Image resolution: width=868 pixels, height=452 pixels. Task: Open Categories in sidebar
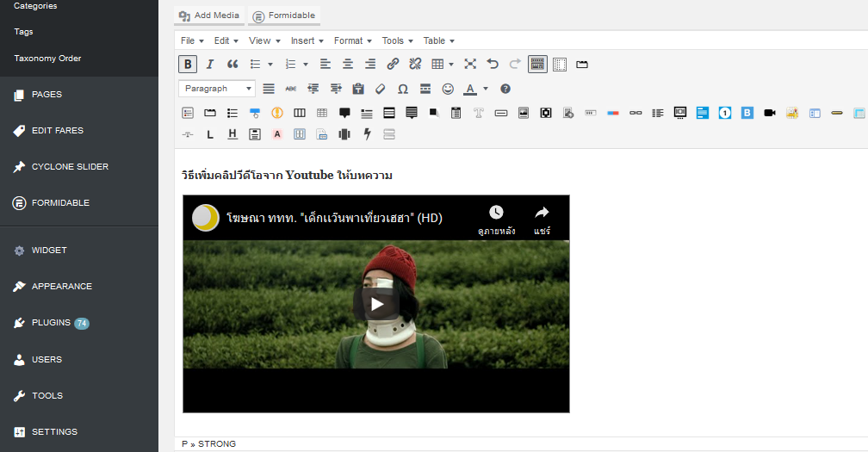click(35, 5)
